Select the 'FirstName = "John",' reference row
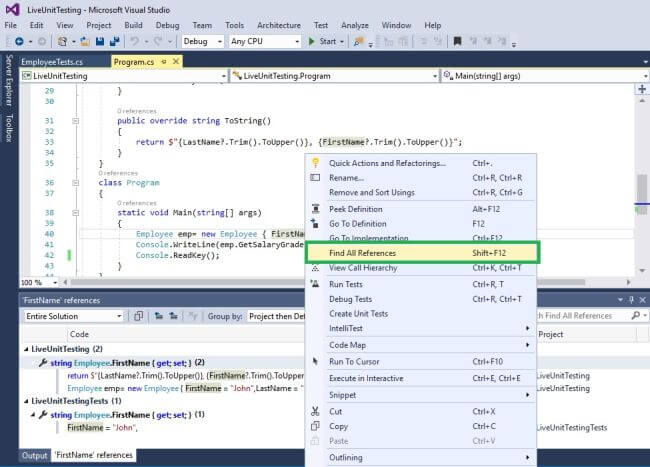 pyautogui.click(x=102, y=428)
